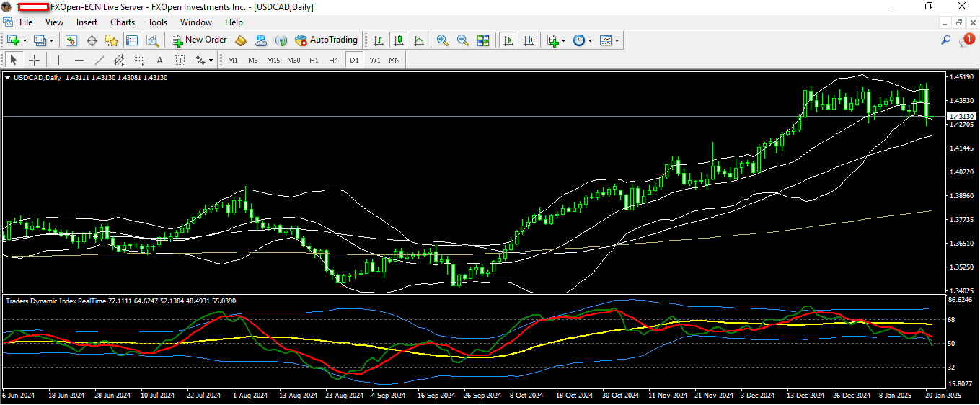Show the Market Watch panel
This screenshot has height=405, width=980.
71,40
